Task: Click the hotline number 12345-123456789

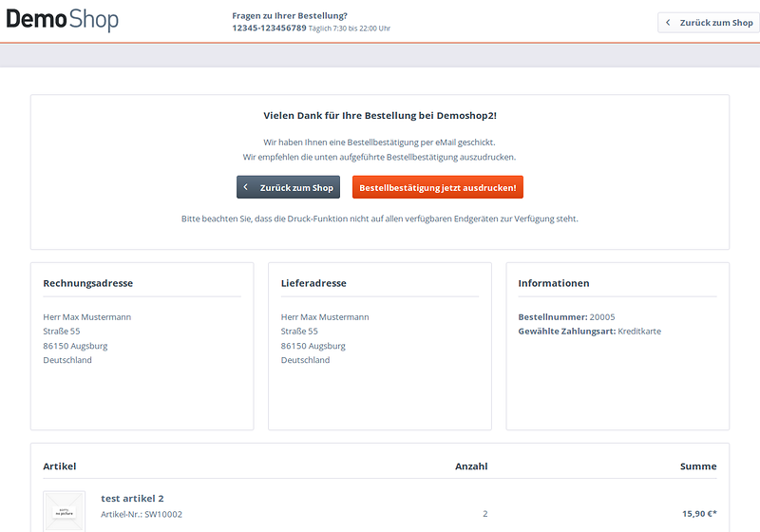Action: click(x=269, y=28)
